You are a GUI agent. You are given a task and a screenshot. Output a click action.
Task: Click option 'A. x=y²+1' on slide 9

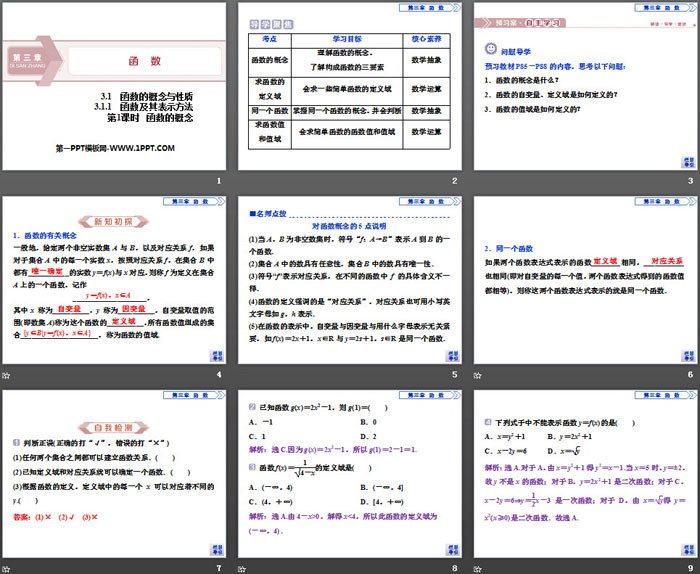[505, 436]
